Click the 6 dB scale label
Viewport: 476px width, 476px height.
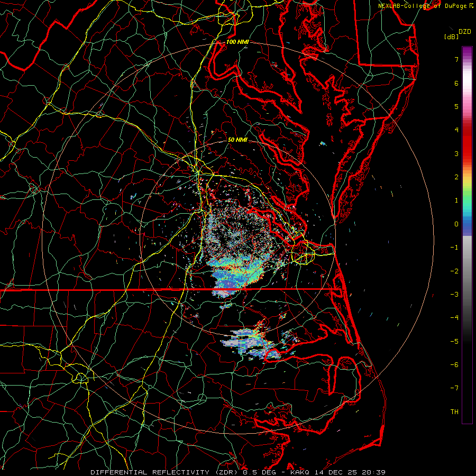pos(456,83)
